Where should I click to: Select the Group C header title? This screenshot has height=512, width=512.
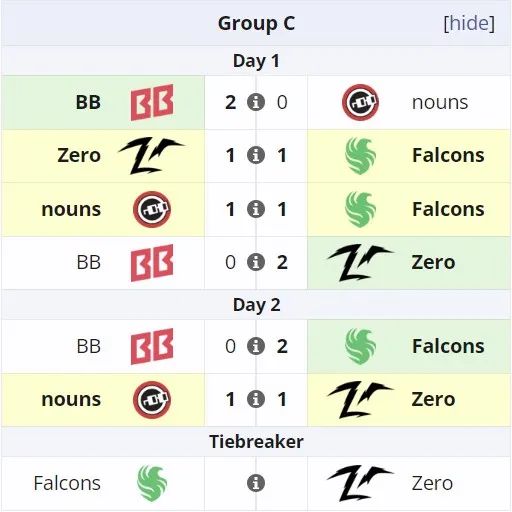[x=256, y=23]
